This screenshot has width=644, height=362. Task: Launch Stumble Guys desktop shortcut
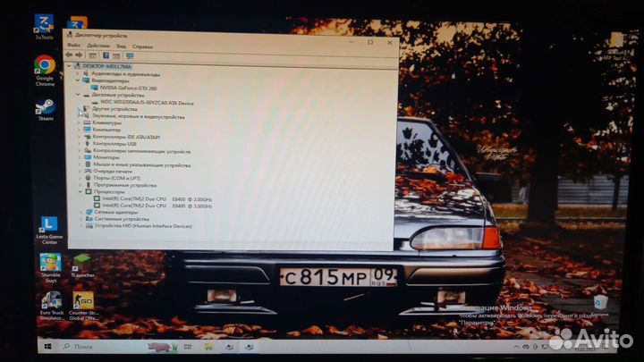tap(50, 268)
